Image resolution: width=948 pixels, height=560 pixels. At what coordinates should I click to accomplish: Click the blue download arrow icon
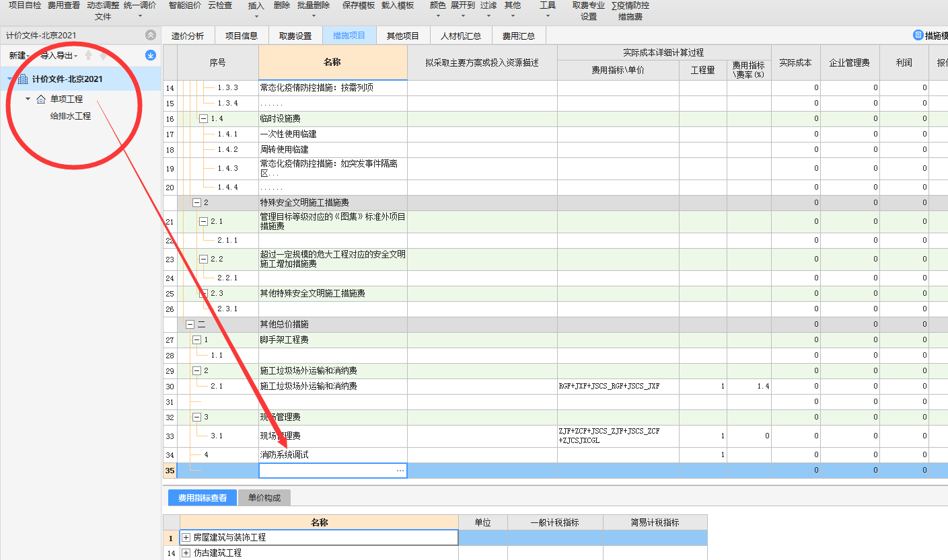pyautogui.click(x=150, y=56)
